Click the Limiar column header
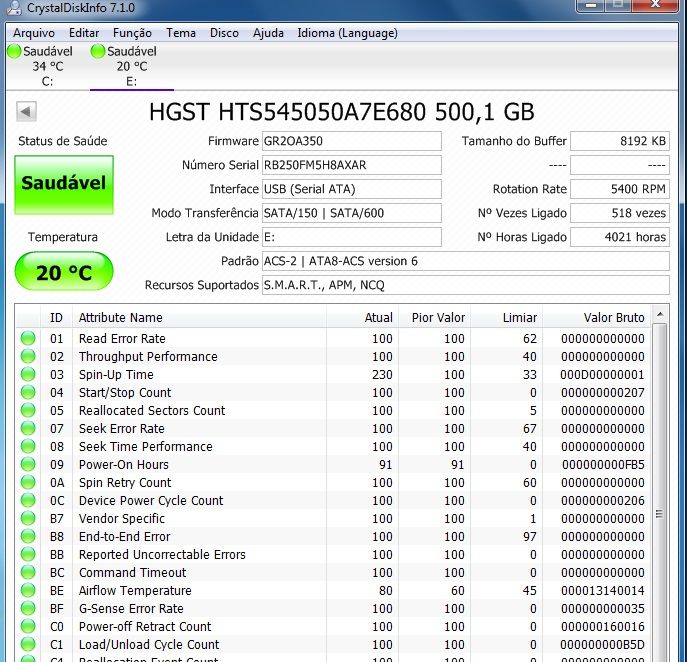Viewport: 687px width, 662px height. point(506,318)
